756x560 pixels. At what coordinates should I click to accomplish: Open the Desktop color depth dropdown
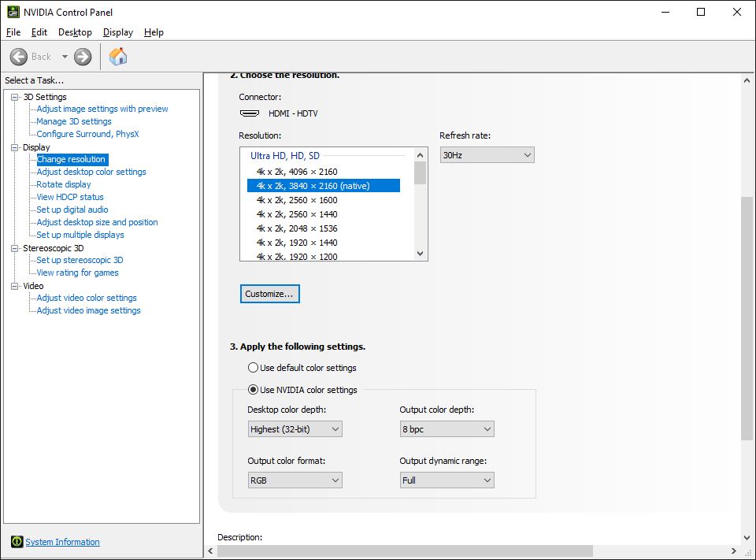coord(295,428)
